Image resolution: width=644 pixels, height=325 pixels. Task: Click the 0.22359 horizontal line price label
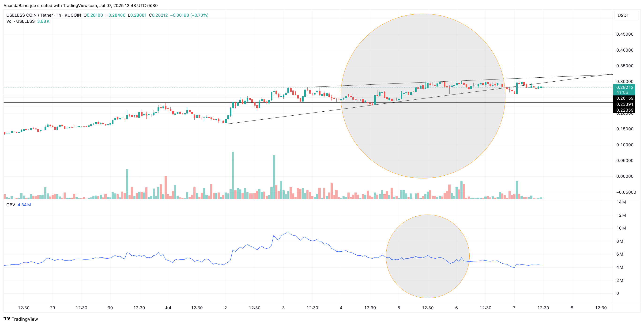[625, 110]
